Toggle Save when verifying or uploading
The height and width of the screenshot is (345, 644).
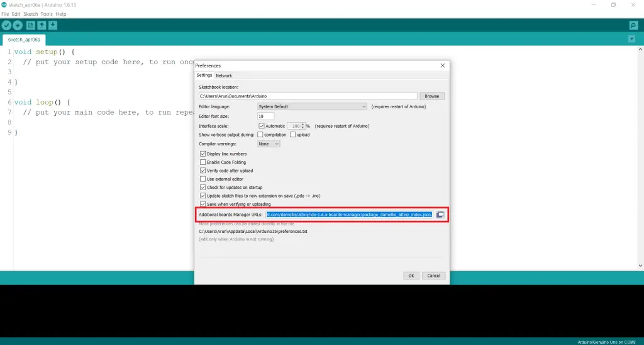point(203,205)
